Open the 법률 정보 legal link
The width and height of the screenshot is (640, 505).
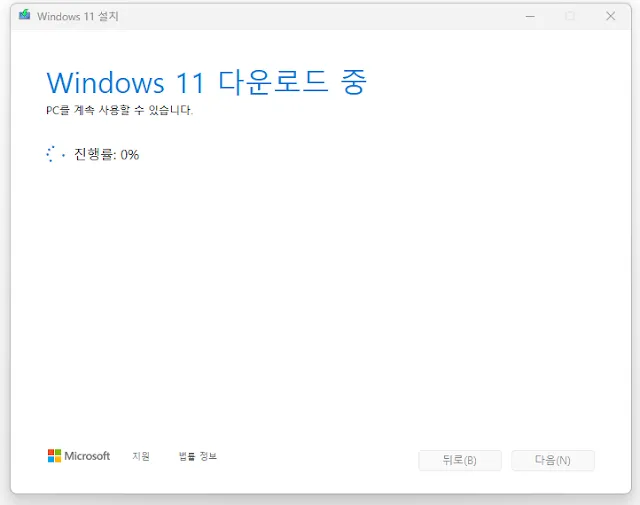(x=198, y=456)
